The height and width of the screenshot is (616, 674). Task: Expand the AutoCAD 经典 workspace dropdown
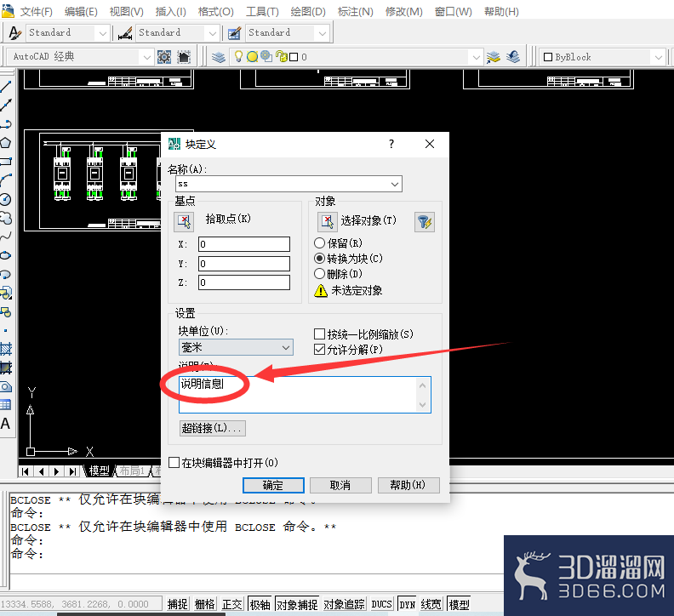[147, 57]
